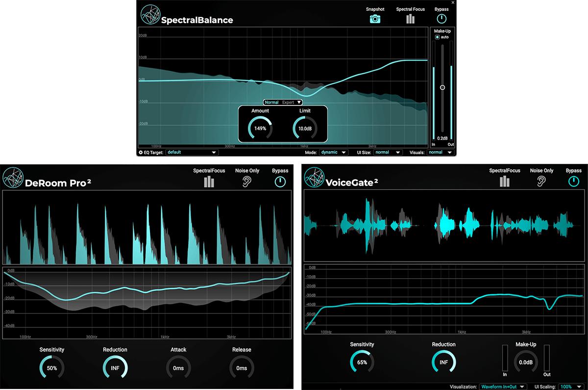Collapse panel with the triangle beside Expert
This screenshot has height=390, width=588.
click(299, 103)
